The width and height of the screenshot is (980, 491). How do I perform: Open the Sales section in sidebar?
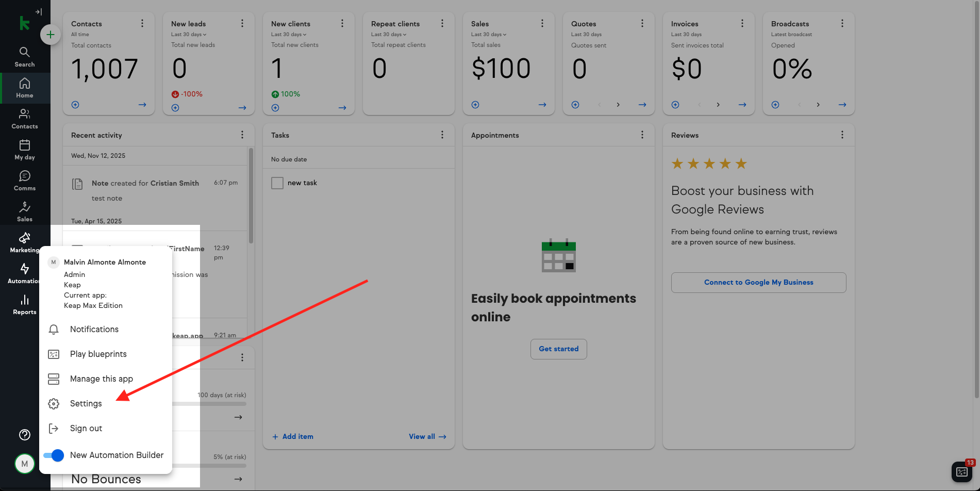pyautogui.click(x=24, y=211)
